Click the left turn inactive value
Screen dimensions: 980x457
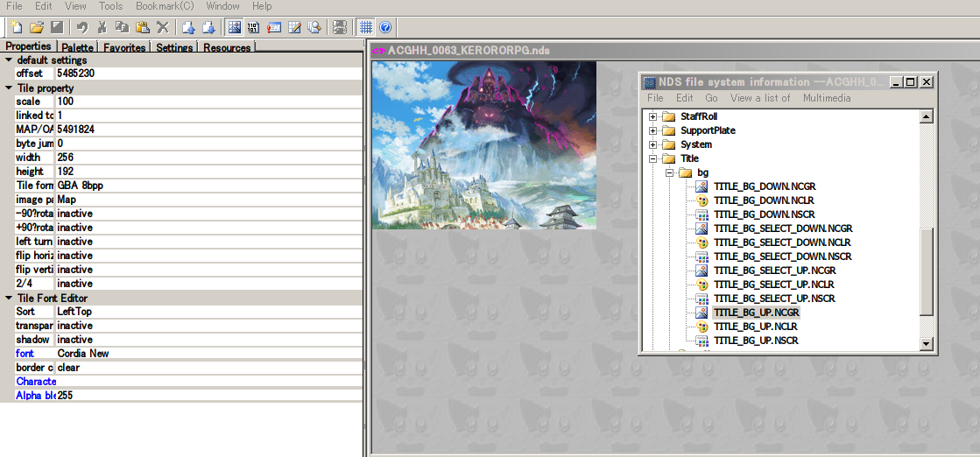tap(208, 242)
